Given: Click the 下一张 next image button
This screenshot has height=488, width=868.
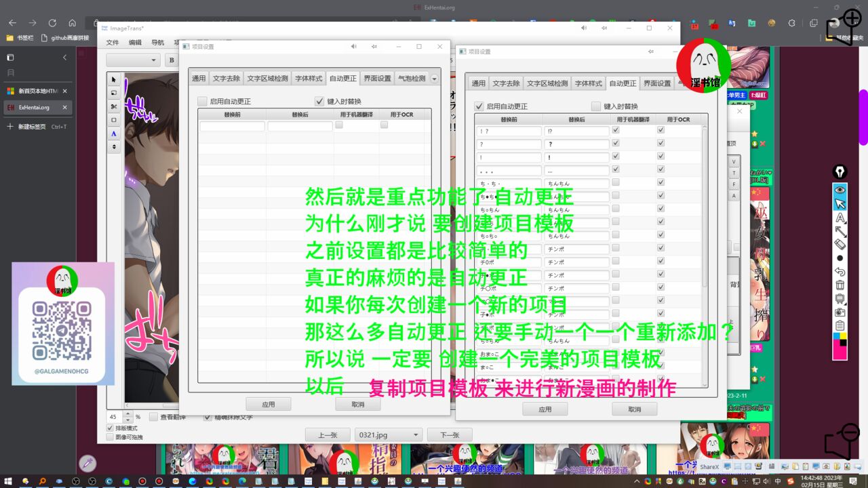Looking at the screenshot, I should (x=450, y=435).
